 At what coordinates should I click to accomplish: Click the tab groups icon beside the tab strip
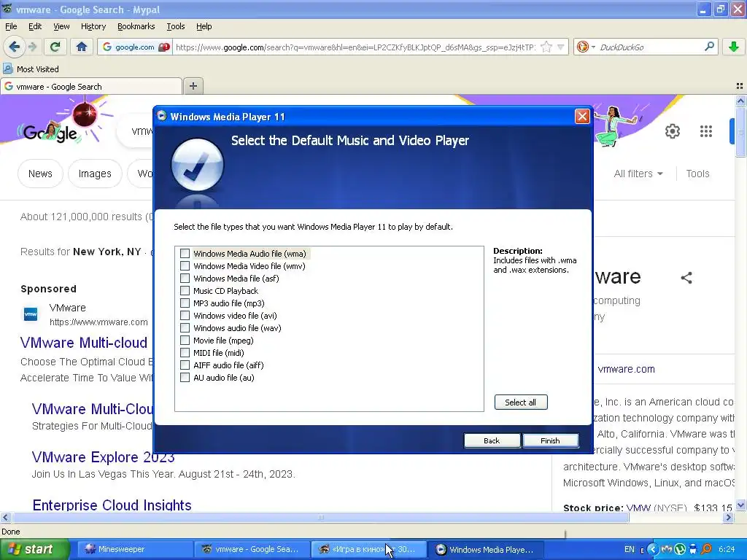[x=740, y=86]
